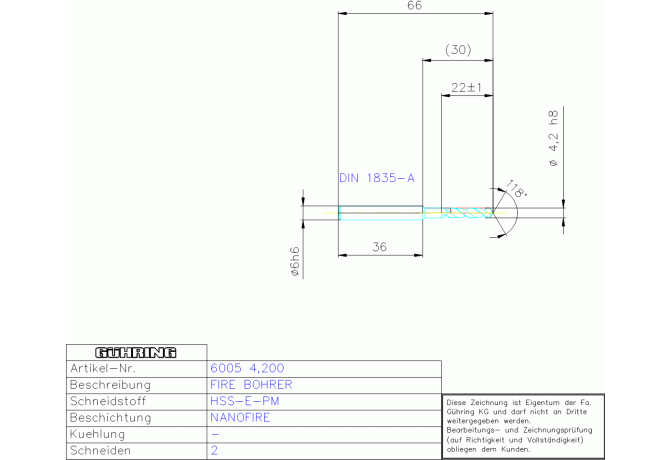This screenshot has width=670, height=460.
Task: Click the Schneiden value 2
Action: pyautogui.click(x=214, y=451)
